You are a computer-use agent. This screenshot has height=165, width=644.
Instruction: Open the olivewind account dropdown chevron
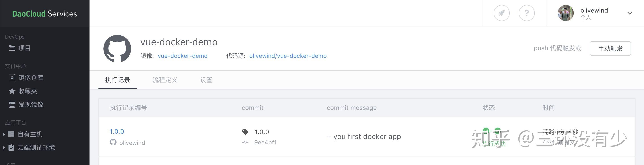click(629, 13)
